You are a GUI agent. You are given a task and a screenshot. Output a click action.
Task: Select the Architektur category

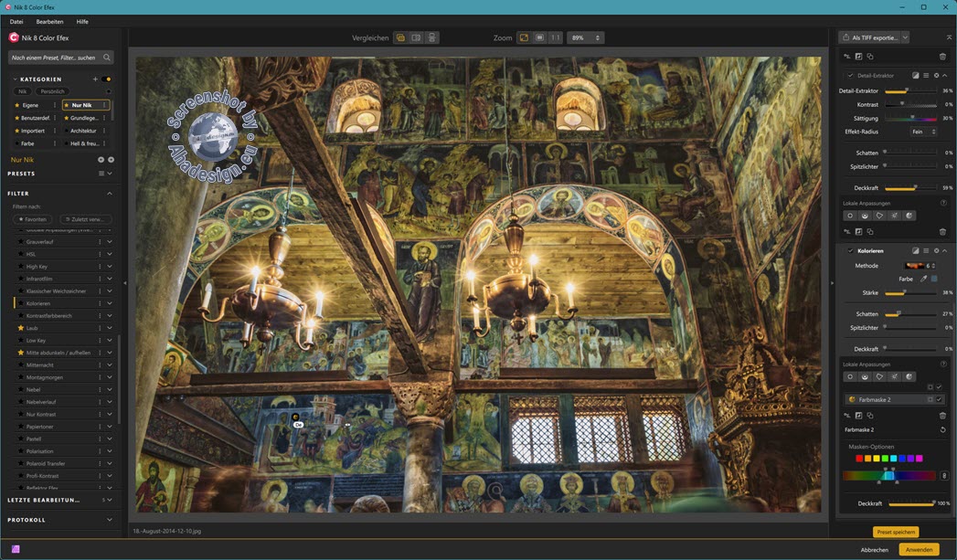(83, 131)
